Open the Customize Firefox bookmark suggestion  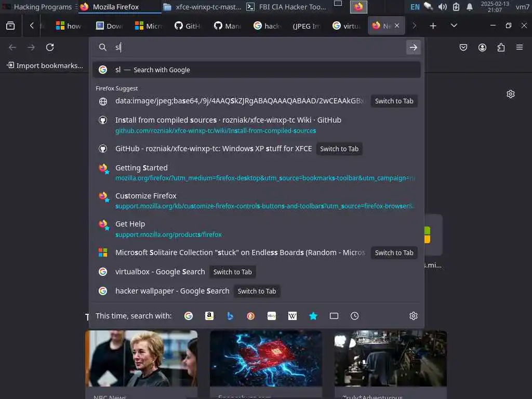pyautogui.click(x=257, y=201)
